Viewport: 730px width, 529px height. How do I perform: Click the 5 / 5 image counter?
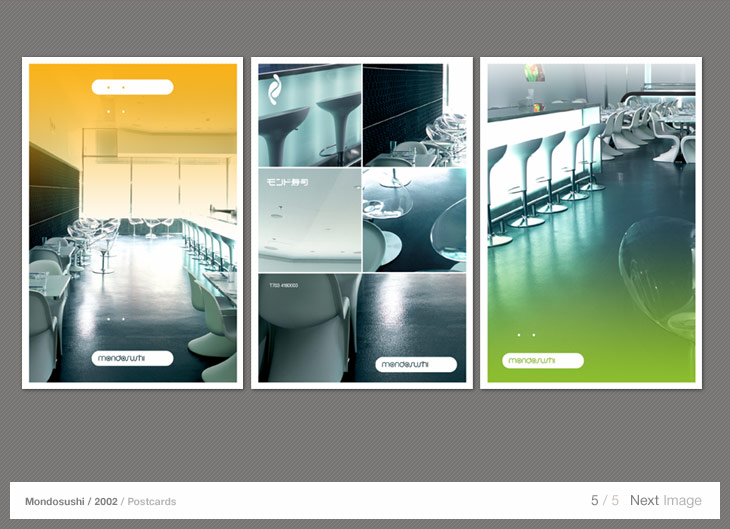click(x=604, y=501)
